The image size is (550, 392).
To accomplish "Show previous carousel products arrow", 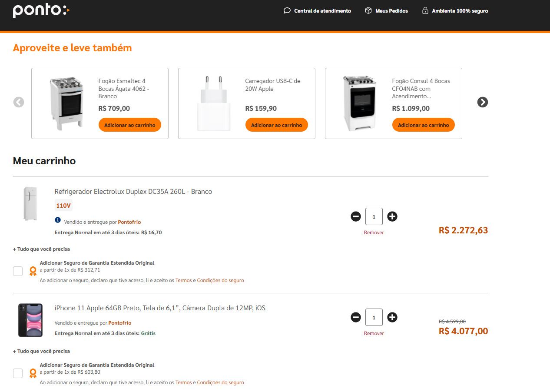I will click(x=19, y=102).
